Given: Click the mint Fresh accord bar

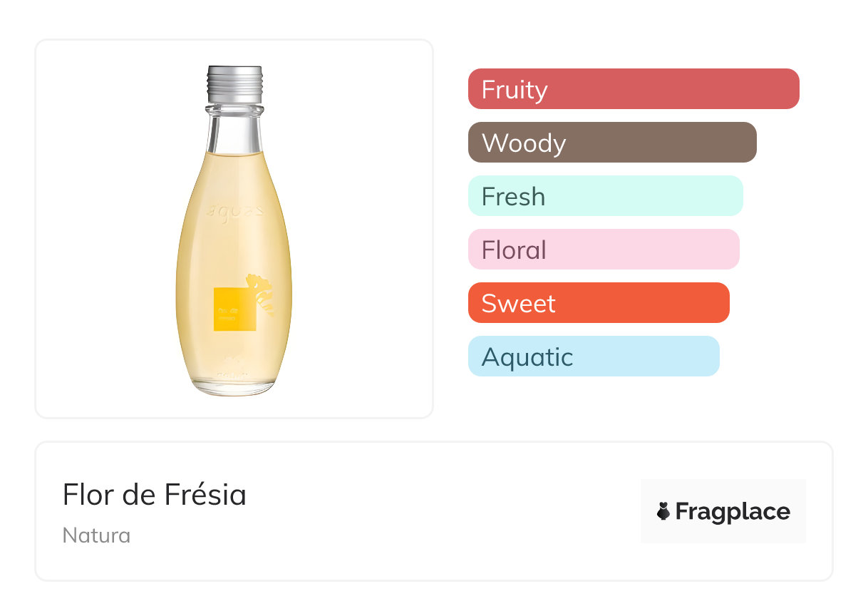Looking at the screenshot, I should point(605,196).
